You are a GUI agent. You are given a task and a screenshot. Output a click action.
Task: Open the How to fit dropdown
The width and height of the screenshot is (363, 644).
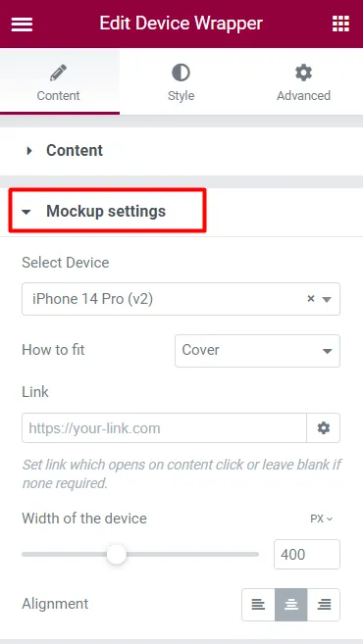(257, 351)
